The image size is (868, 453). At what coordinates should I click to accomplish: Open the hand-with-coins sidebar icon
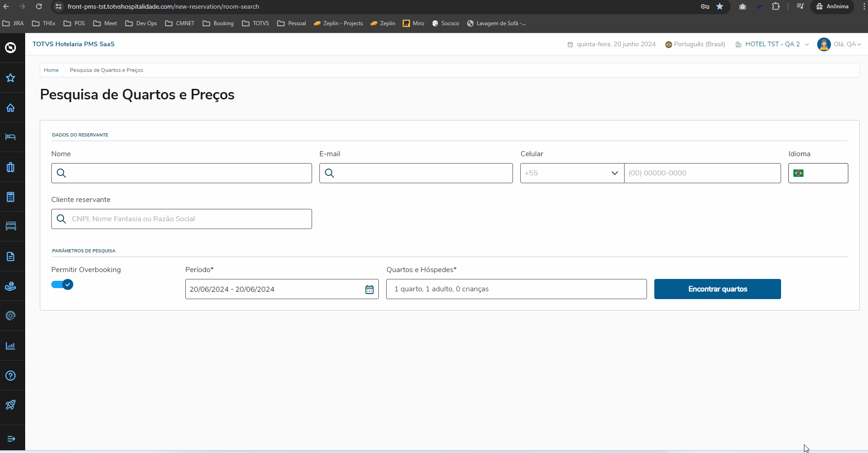[11, 286]
